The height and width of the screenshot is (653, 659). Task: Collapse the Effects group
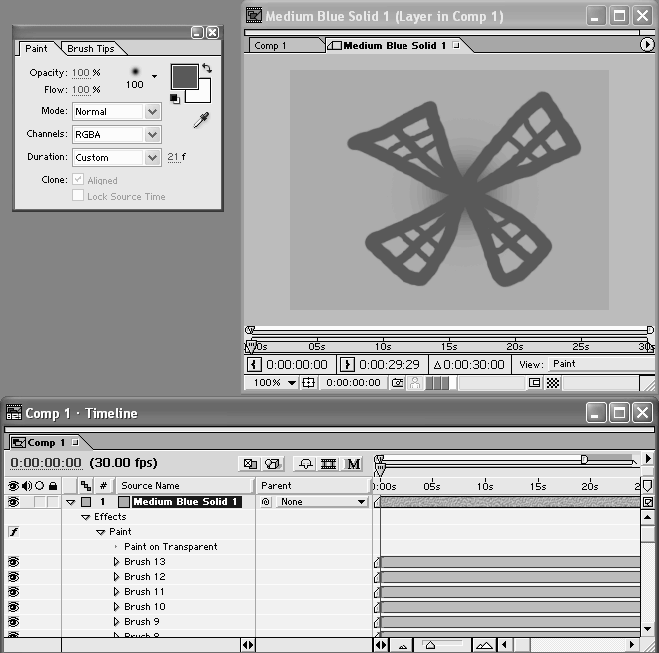pos(86,517)
